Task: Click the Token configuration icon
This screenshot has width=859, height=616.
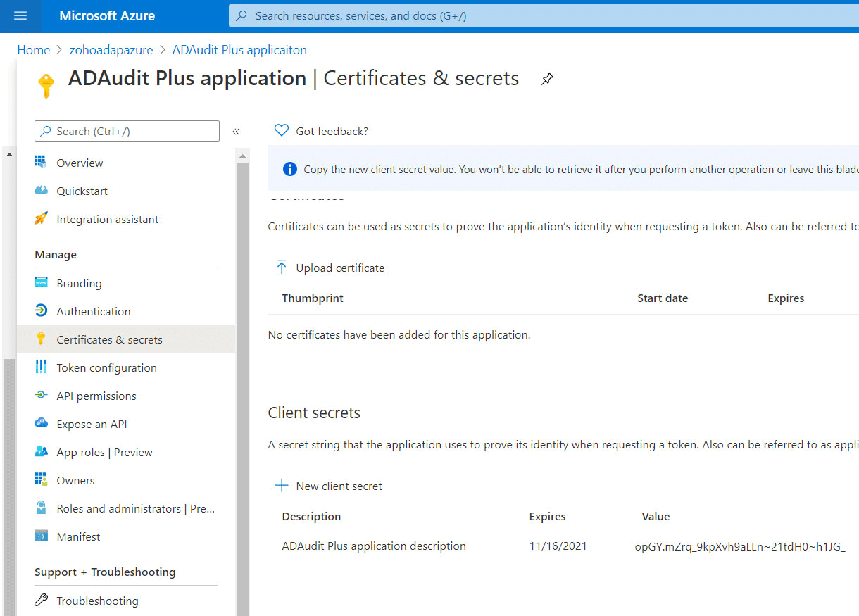Action: [42, 367]
